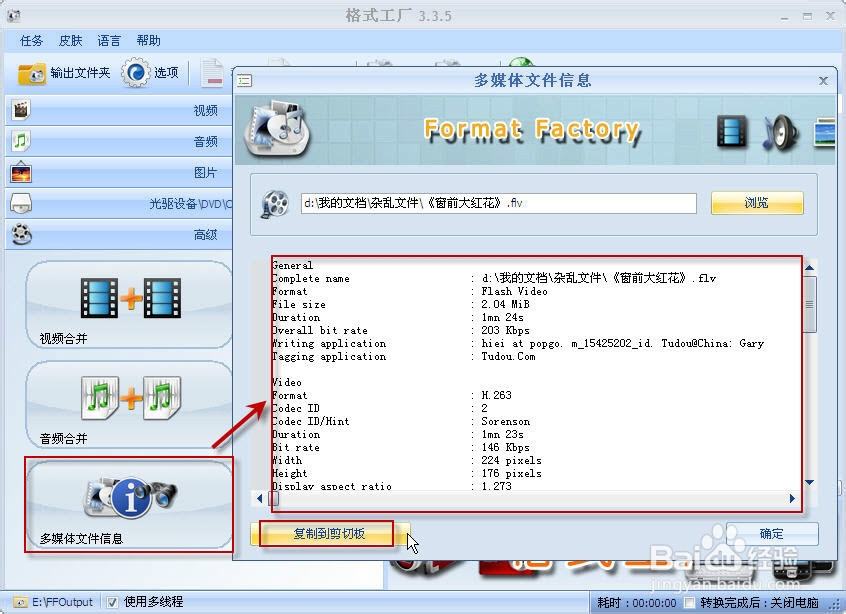Confirm with the 确定 button
Image resolution: width=846 pixels, height=614 pixels.
coord(772,534)
